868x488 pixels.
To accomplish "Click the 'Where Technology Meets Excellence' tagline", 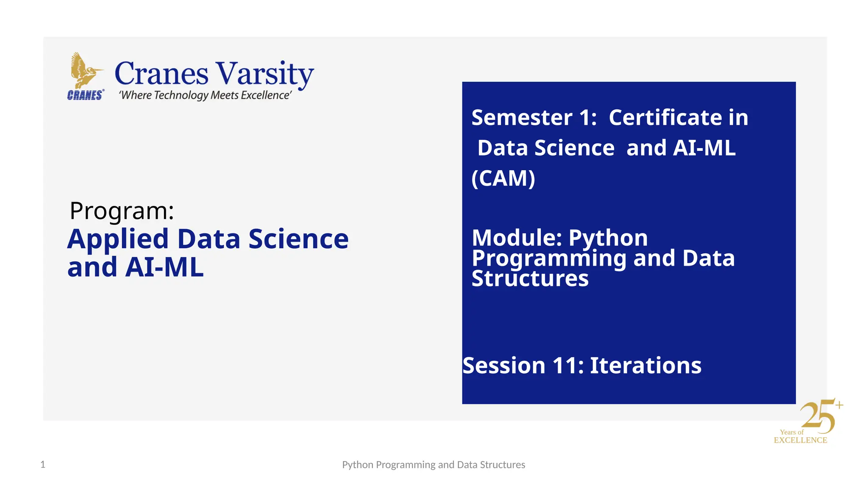I will [x=206, y=95].
